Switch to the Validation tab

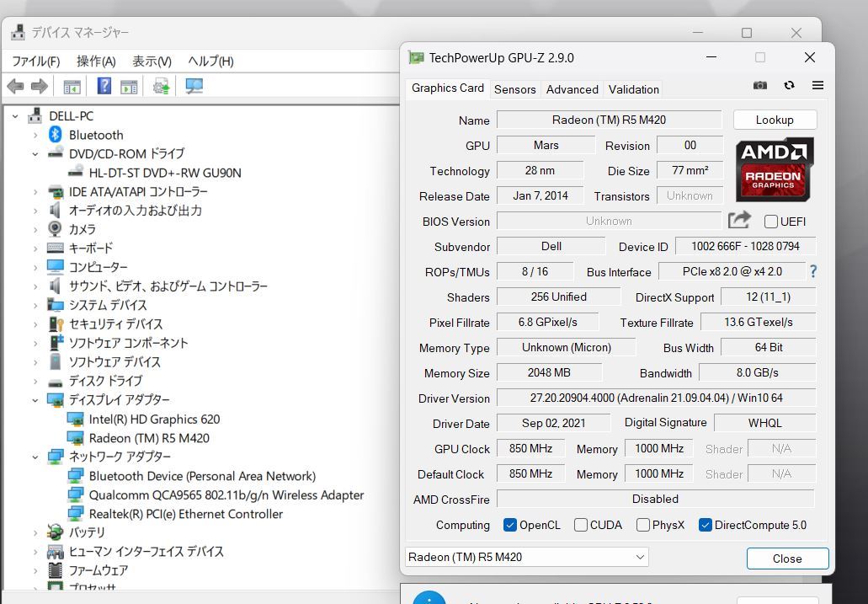[x=634, y=89]
